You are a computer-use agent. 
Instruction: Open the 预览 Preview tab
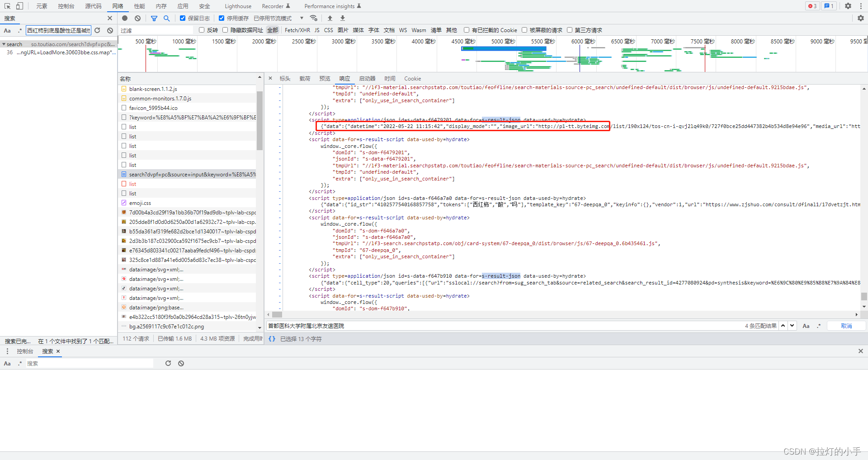coord(325,78)
